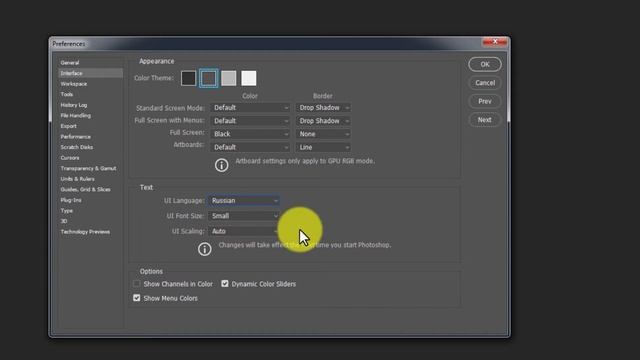The width and height of the screenshot is (640, 360).
Task: Select Export preferences category
Action: point(91,126)
